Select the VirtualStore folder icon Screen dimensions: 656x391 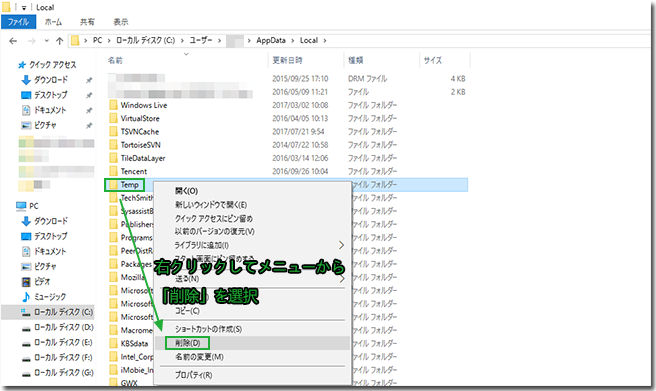pos(113,118)
